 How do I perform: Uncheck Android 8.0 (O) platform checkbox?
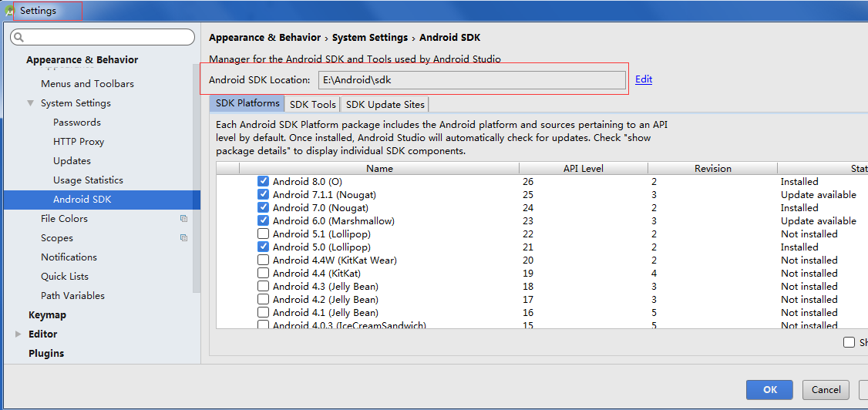[x=264, y=181]
